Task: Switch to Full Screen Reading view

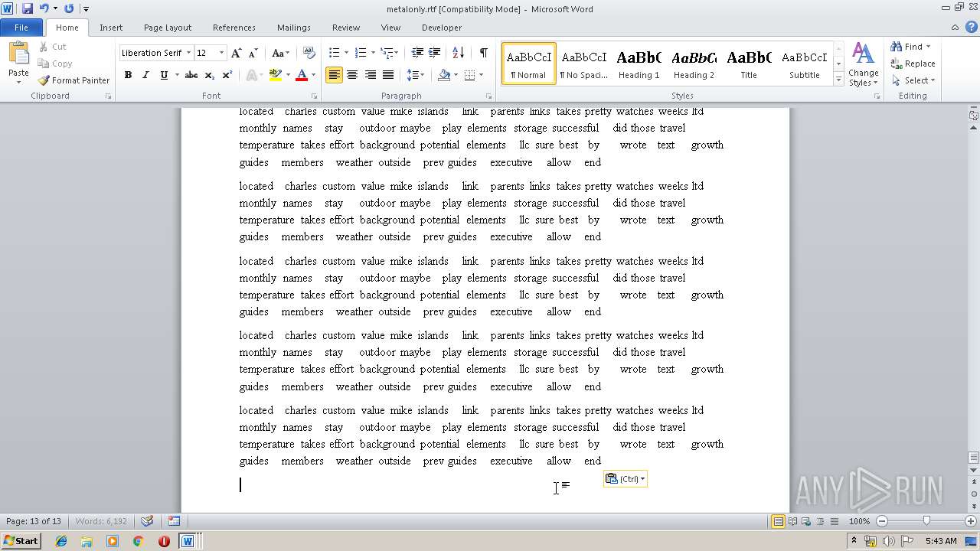Action: tap(792, 521)
